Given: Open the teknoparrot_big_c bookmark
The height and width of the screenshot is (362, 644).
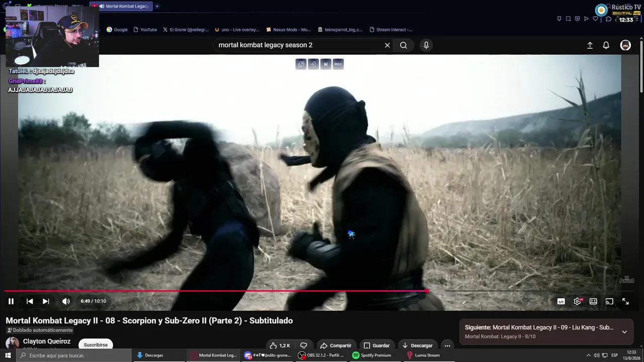Looking at the screenshot, I should (x=340, y=30).
